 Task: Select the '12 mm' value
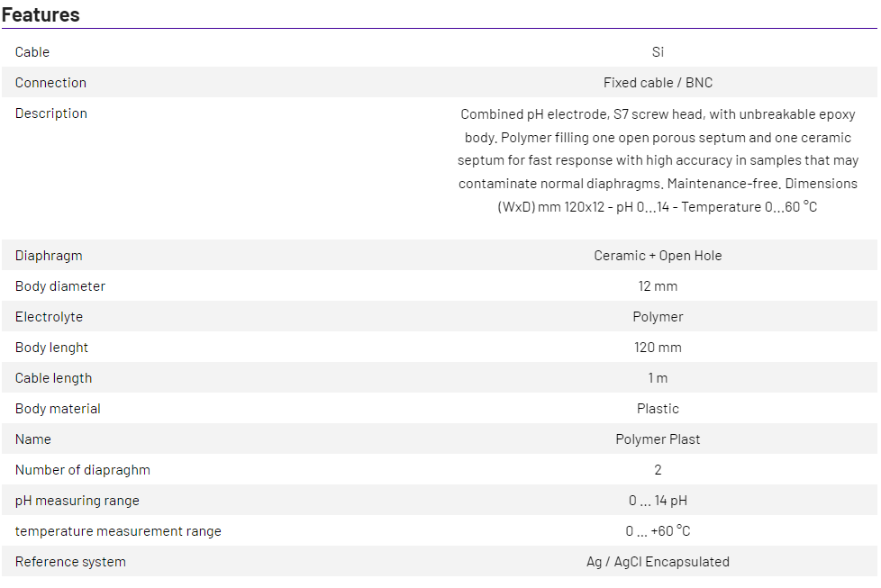(658, 286)
